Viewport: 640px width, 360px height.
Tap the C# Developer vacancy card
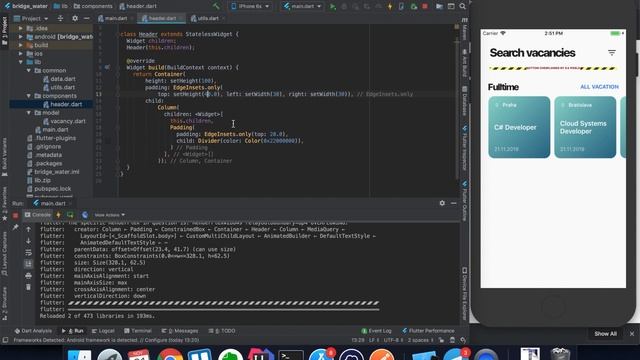pyautogui.click(x=519, y=127)
